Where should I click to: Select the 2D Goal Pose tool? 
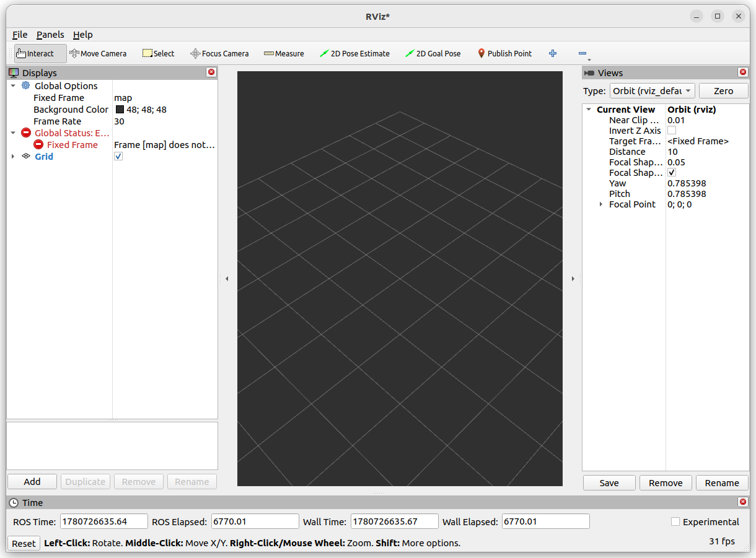click(433, 53)
